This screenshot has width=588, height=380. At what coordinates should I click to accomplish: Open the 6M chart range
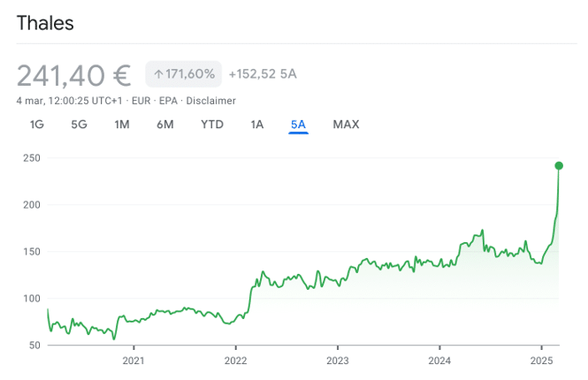point(165,125)
